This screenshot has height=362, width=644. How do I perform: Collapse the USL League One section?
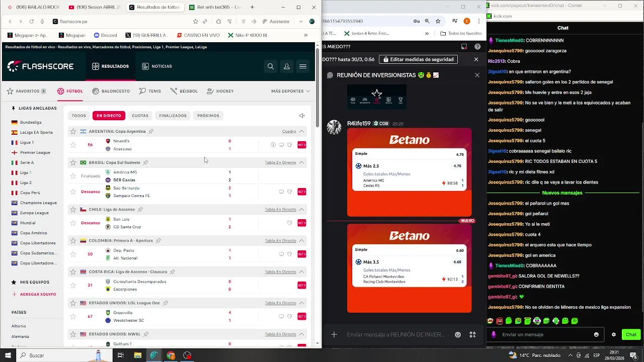coord(301,303)
